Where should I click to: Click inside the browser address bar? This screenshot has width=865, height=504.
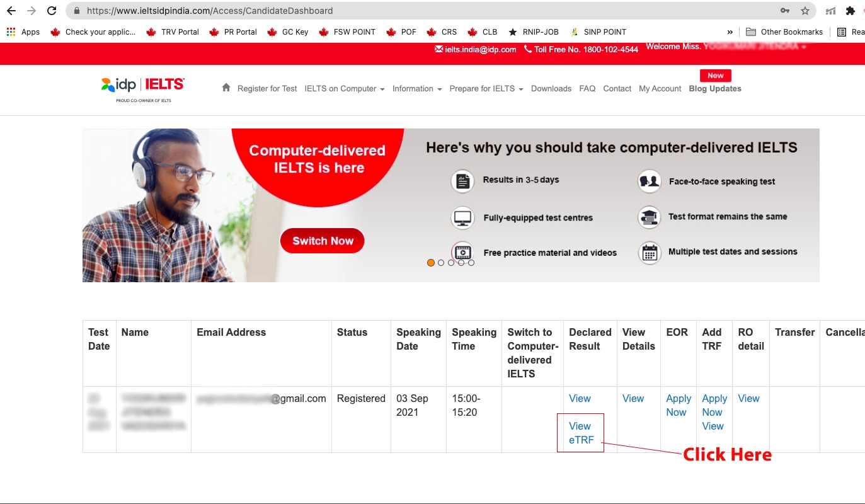(x=252, y=10)
